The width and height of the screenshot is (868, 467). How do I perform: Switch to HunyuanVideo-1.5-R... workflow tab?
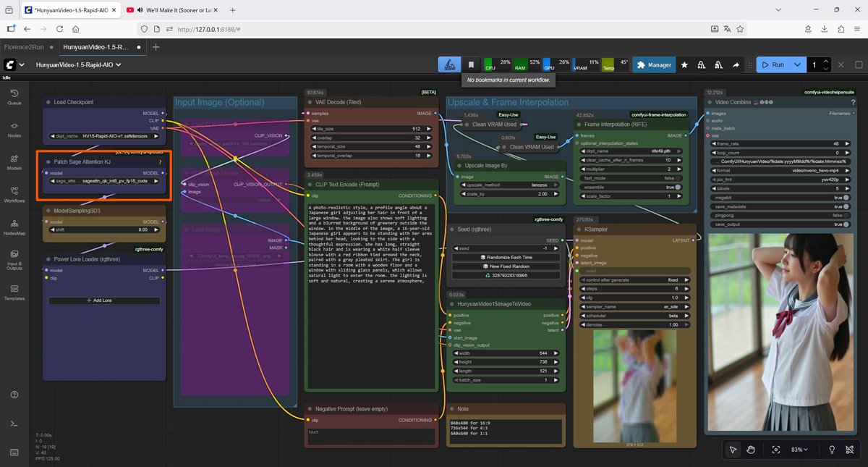click(95, 46)
